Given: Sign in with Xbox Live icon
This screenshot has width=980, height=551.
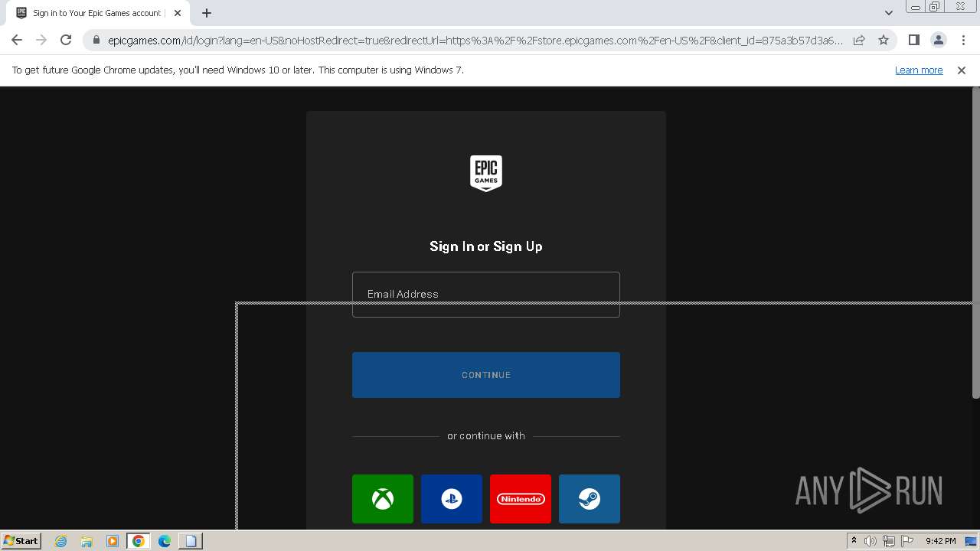Looking at the screenshot, I should [x=383, y=499].
